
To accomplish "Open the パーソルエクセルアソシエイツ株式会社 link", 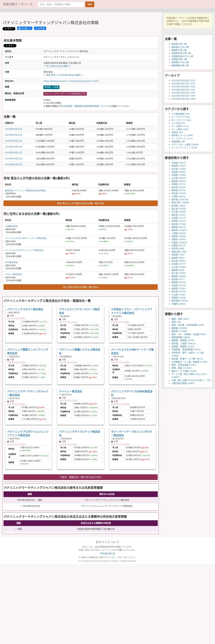I will click(24, 250).
